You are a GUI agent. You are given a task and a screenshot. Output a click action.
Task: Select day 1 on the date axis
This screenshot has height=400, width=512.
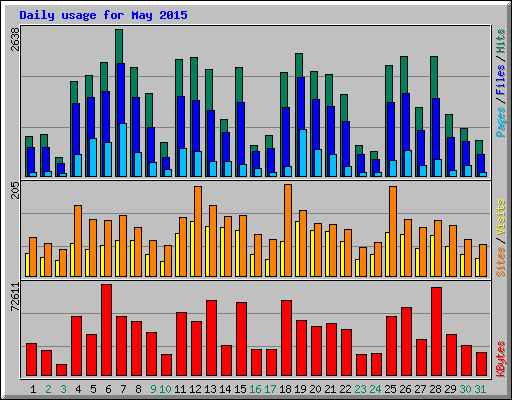coord(33,389)
